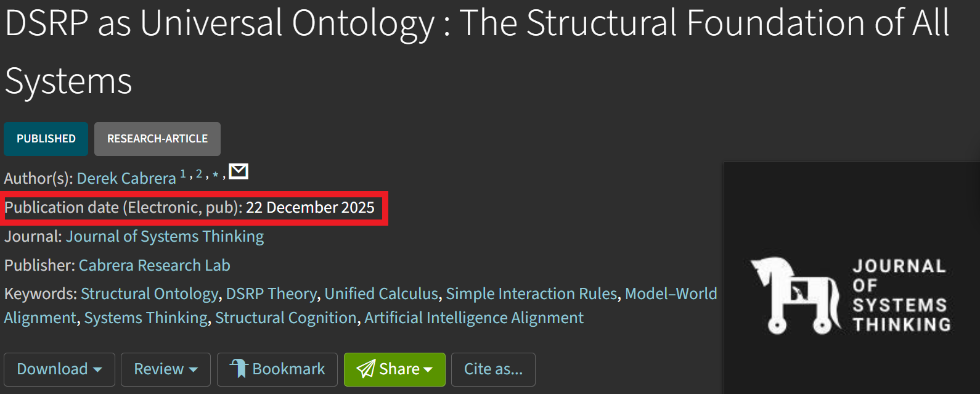Open the Download dropdown
The width and height of the screenshot is (980, 394).
click(x=59, y=369)
